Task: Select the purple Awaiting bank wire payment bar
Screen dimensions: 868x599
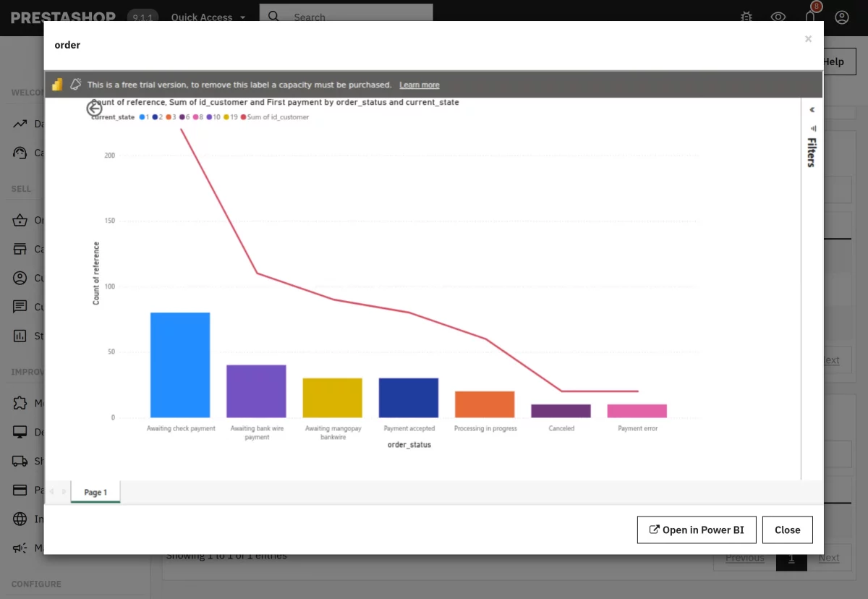Action: coord(256,391)
